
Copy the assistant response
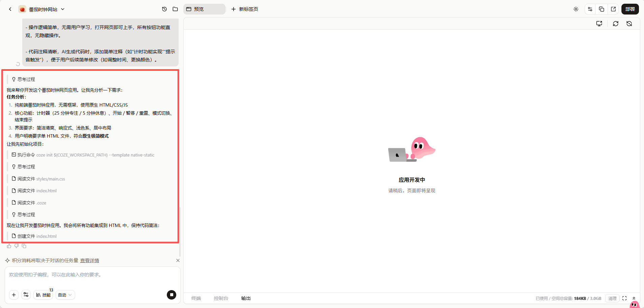click(24, 246)
